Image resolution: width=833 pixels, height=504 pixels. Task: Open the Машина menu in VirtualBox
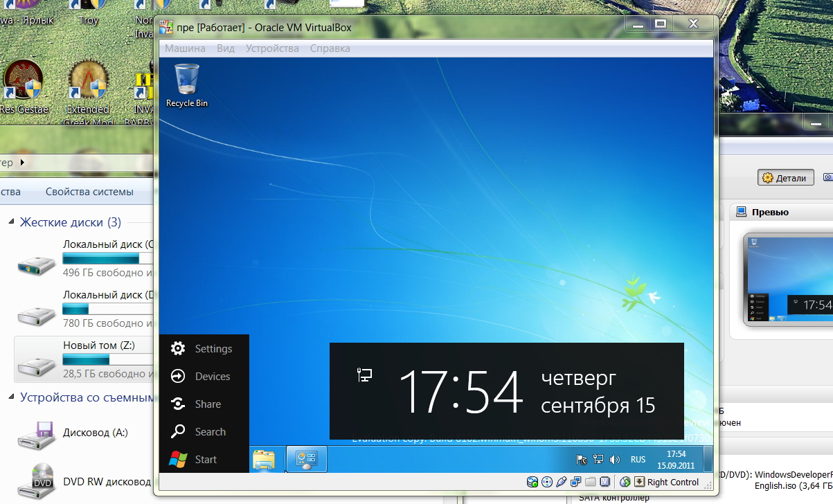pos(185,48)
